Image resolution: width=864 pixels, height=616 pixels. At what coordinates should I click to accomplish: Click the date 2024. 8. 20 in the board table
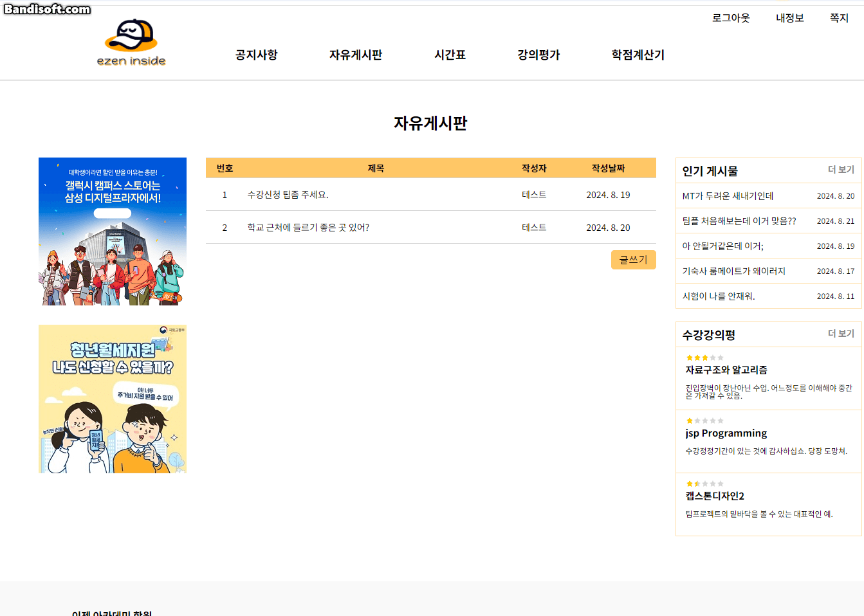pos(608,228)
